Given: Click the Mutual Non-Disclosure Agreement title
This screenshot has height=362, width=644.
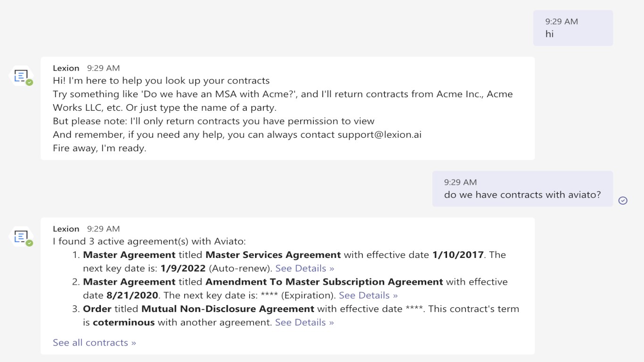Looking at the screenshot, I should (228, 309).
